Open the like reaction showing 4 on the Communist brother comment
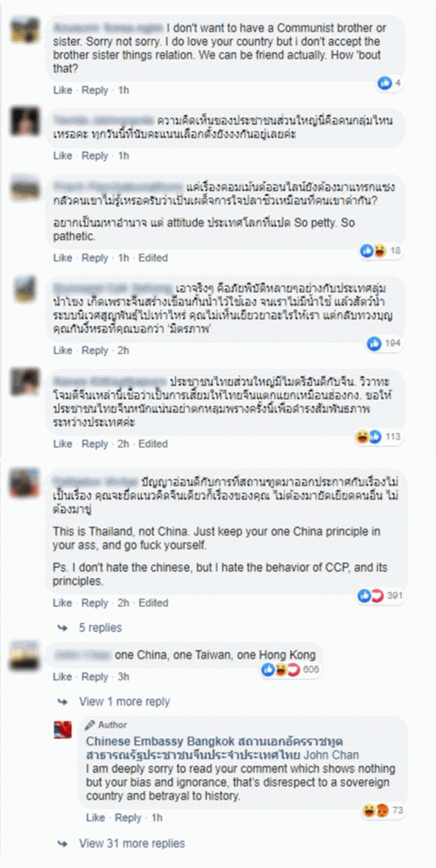 (x=389, y=84)
